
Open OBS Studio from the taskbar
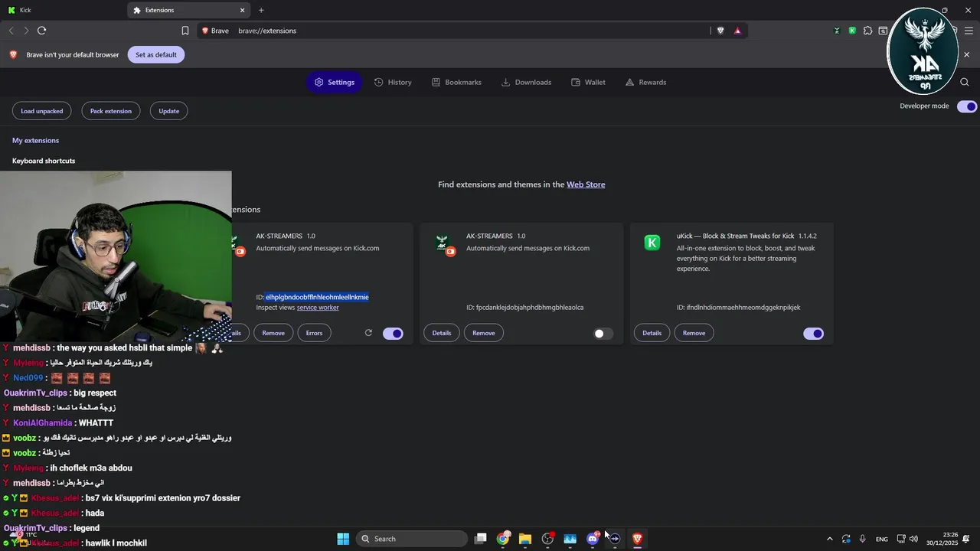click(x=547, y=539)
